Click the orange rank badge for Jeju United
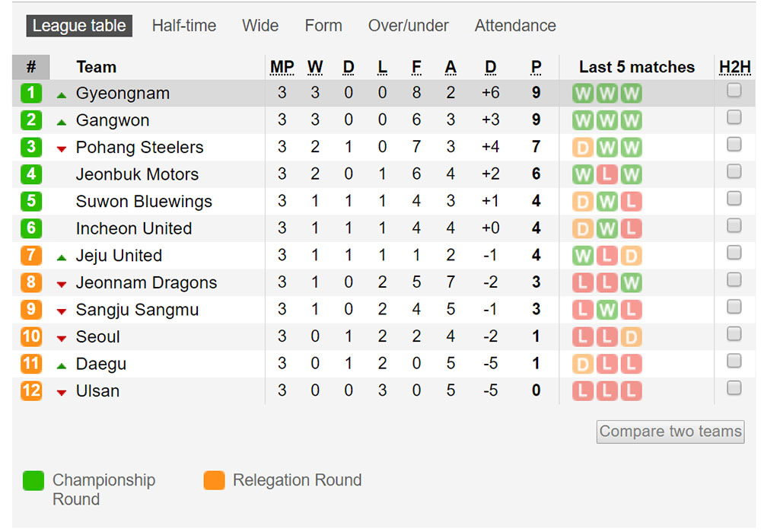Screen dimensions: 761x532 click(31, 256)
